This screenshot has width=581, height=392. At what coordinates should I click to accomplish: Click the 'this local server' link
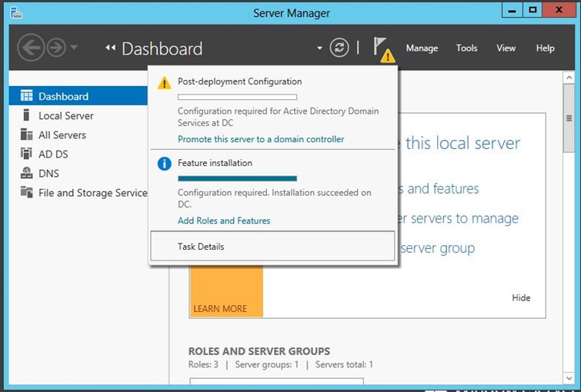coord(462,143)
